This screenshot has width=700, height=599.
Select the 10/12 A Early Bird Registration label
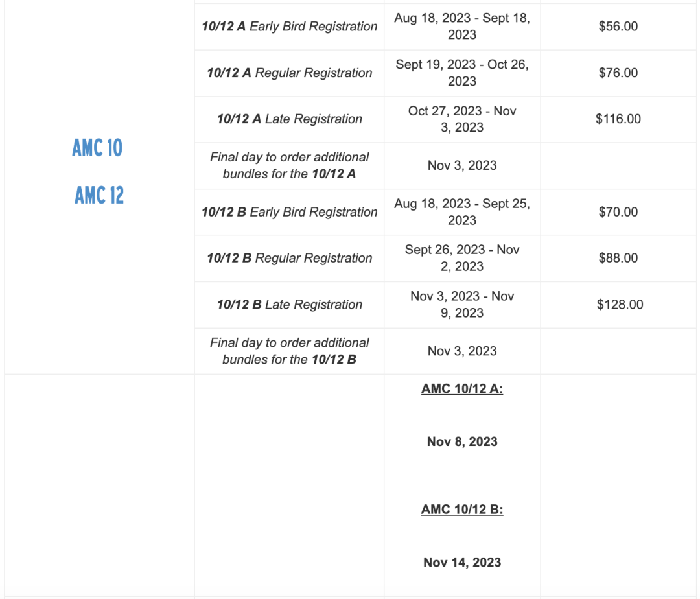[x=289, y=27]
